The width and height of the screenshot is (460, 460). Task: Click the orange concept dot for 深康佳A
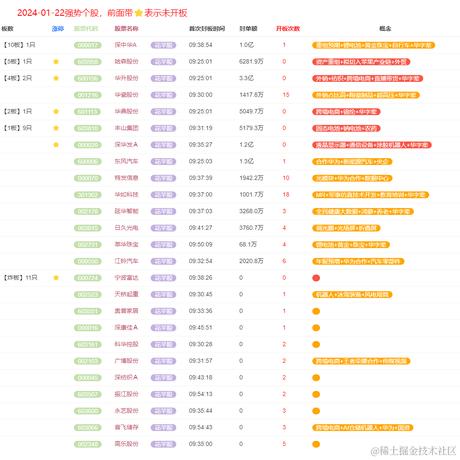[x=316, y=328]
